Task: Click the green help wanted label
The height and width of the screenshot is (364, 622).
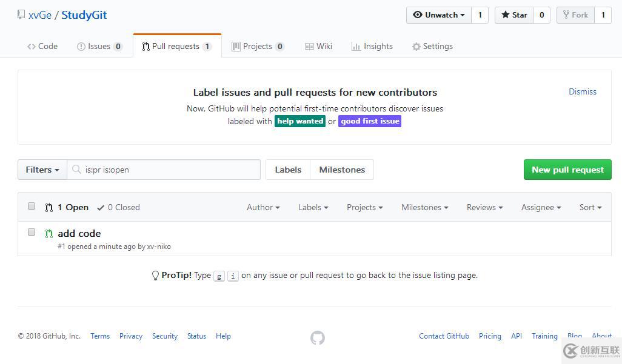Action: point(300,121)
